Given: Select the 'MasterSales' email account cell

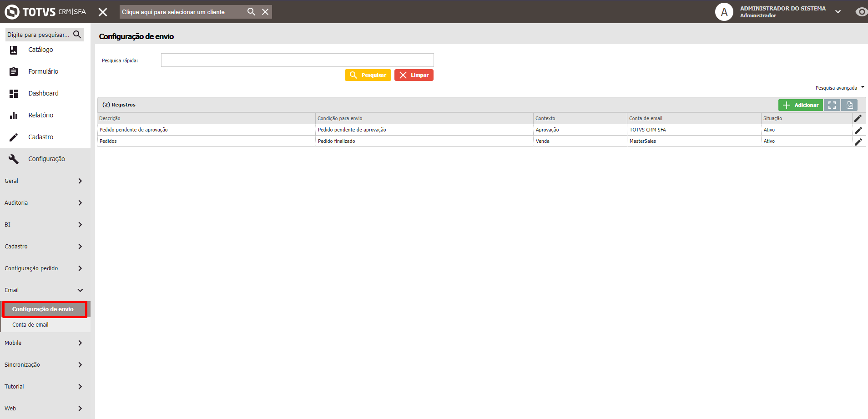Looking at the screenshot, I should 694,141.
